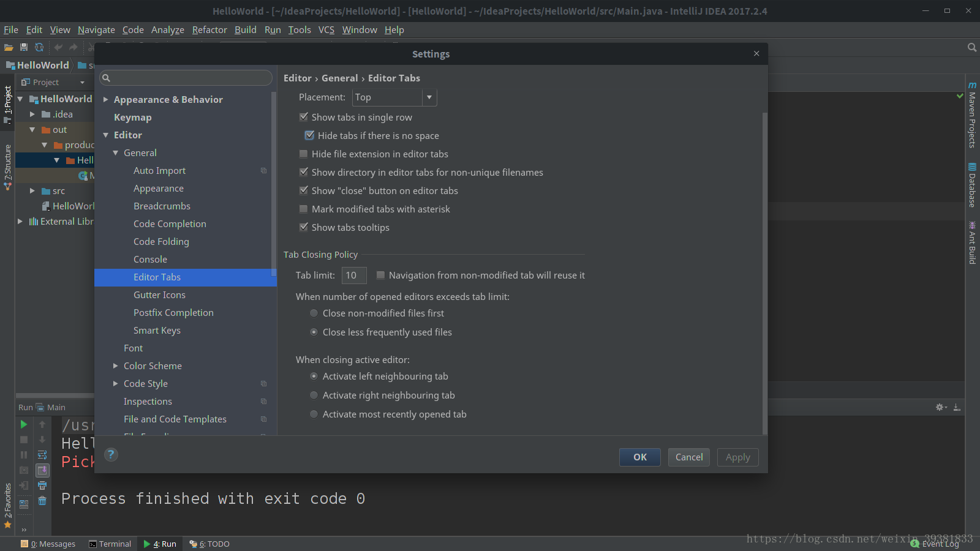The width and height of the screenshot is (980, 551).
Task: Collapse the Editor settings section
Action: (x=106, y=135)
